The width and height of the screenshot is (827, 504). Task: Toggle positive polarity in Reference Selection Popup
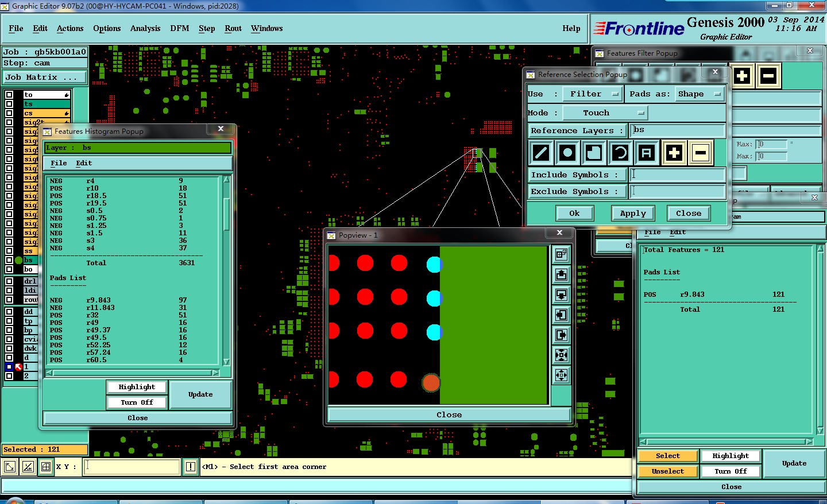click(674, 153)
